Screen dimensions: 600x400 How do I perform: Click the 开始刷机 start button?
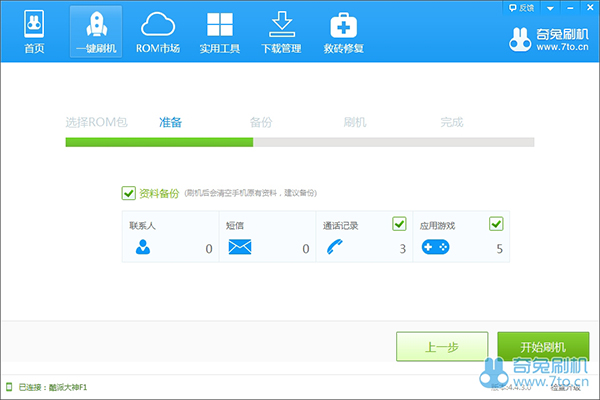pyautogui.click(x=543, y=346)
